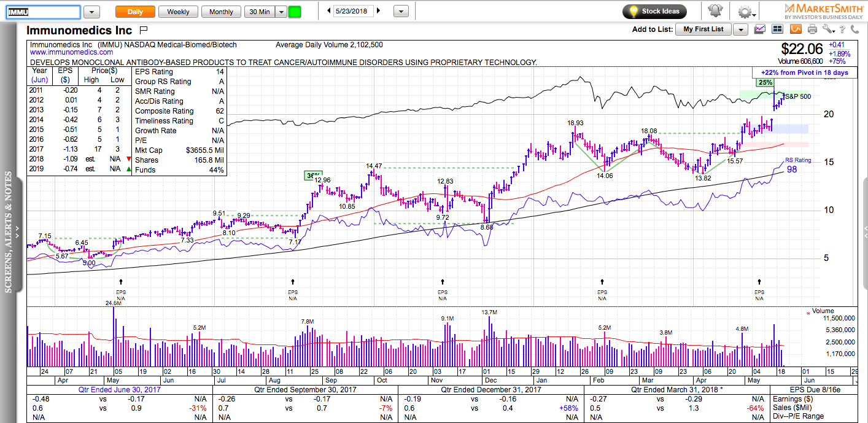Advance to the next date with right arrow
Image resolution: width=868 pixels, height=423 pixels.
[x=378, y=11]
